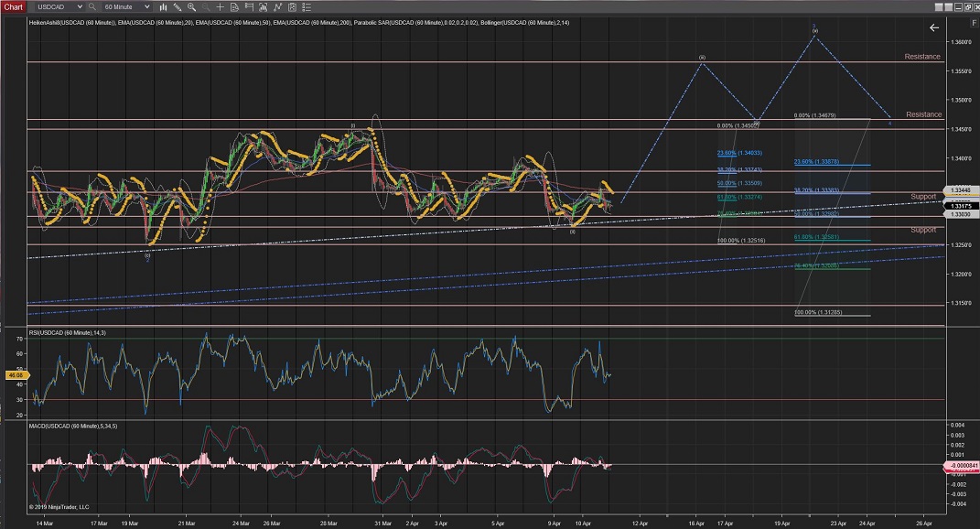Select the MACD(USDCAD) indicator label
Screen dimensions: 980x529
[72, 426]
